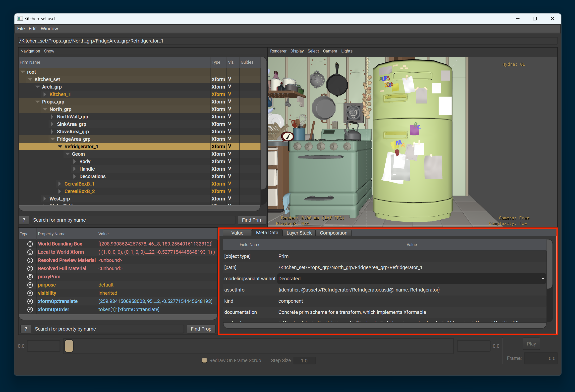Click the Search for prim by name field
Viewport: 575px width, 392px height.
click(134, 220)
